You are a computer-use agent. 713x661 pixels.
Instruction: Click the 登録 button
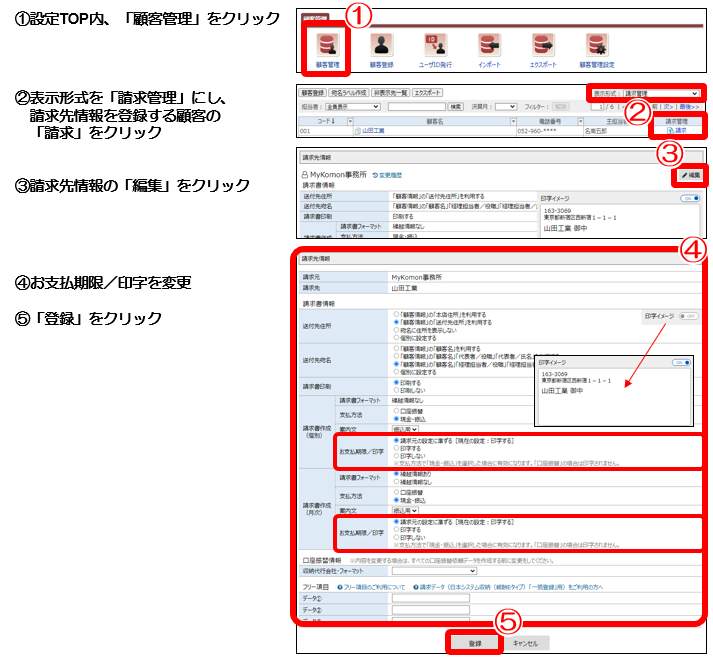click(x=474, y=643)
